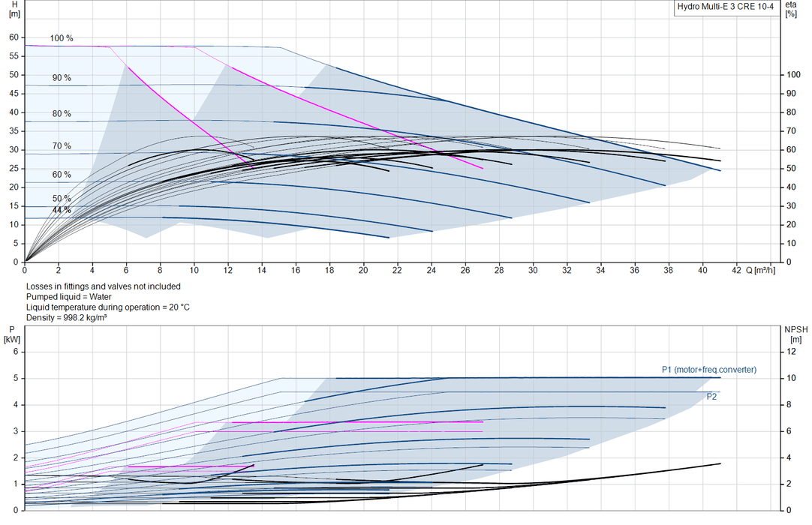Select the 44 % speed curve label

[61, 210]
